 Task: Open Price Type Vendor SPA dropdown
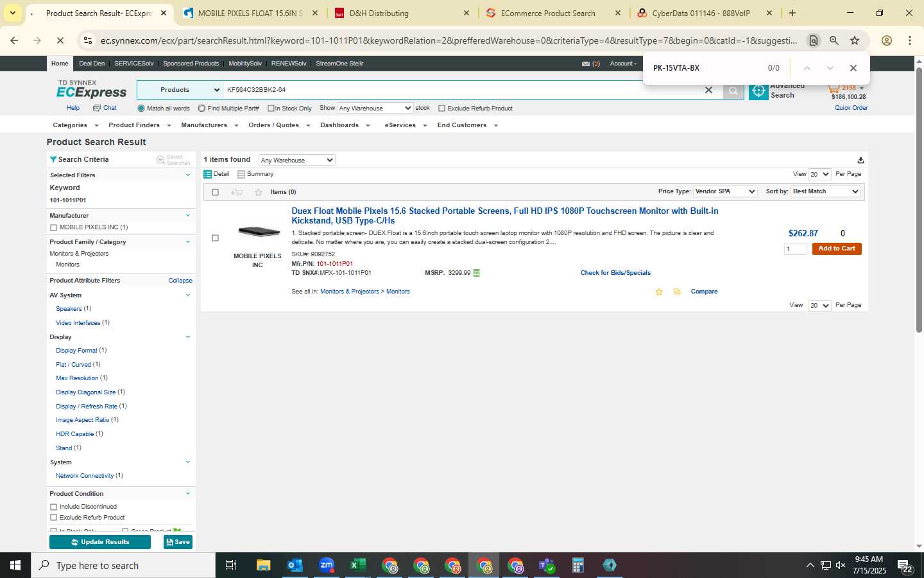tap(725, 191)
